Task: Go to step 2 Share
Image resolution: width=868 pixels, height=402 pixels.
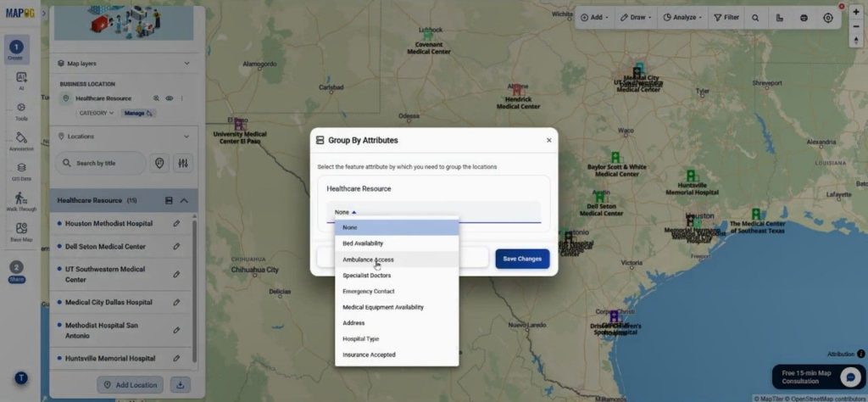Action: point(17,271)
